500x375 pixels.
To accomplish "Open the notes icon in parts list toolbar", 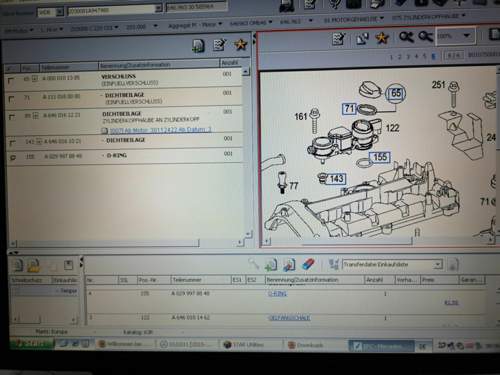I will [220, 45].
